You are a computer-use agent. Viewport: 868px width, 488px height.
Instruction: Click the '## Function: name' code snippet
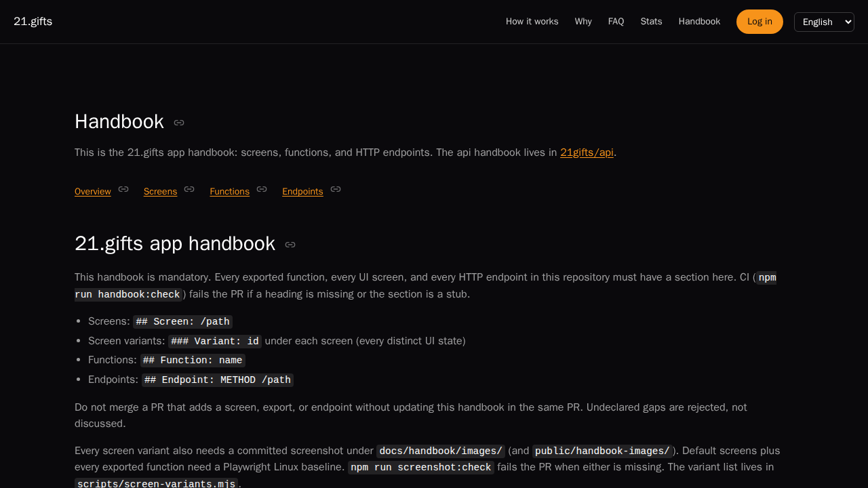coord(193,361)
